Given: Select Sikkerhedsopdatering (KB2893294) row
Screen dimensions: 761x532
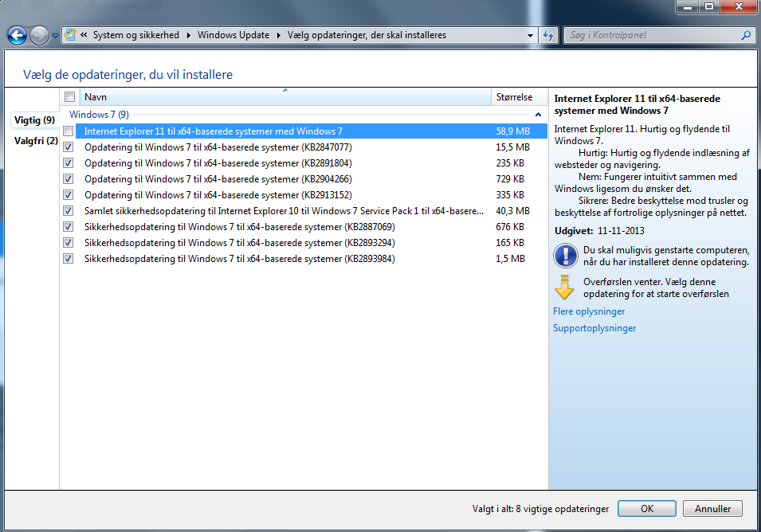Looking at the screenshot, I should (x=311, y=242).
